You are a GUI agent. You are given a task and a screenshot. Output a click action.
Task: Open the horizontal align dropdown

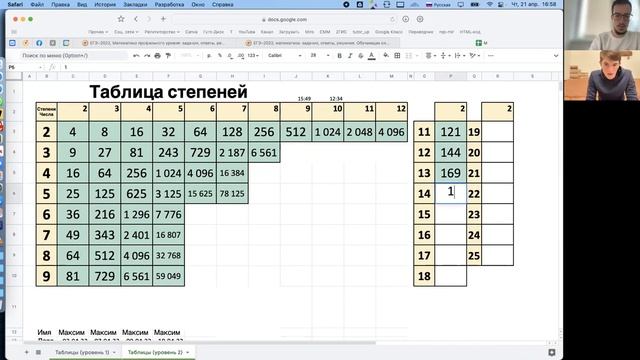point(430,56)
